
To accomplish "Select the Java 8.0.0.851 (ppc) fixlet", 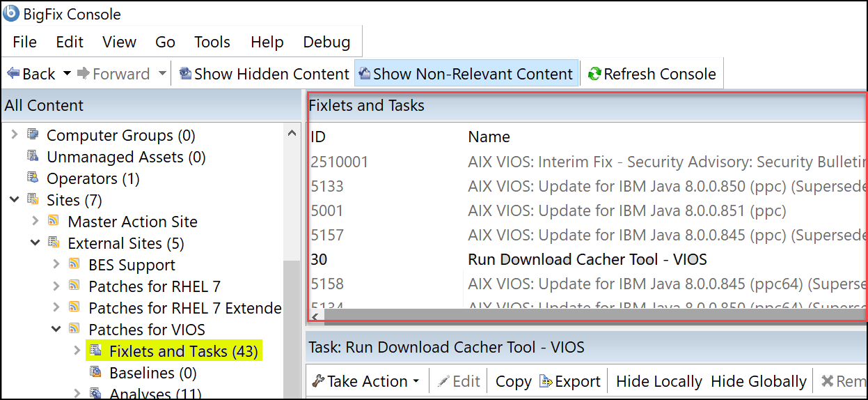I will point(587,210).
